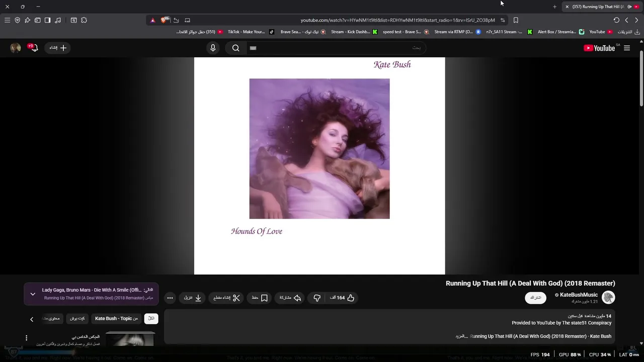Save video with the save button

(260, 298)
